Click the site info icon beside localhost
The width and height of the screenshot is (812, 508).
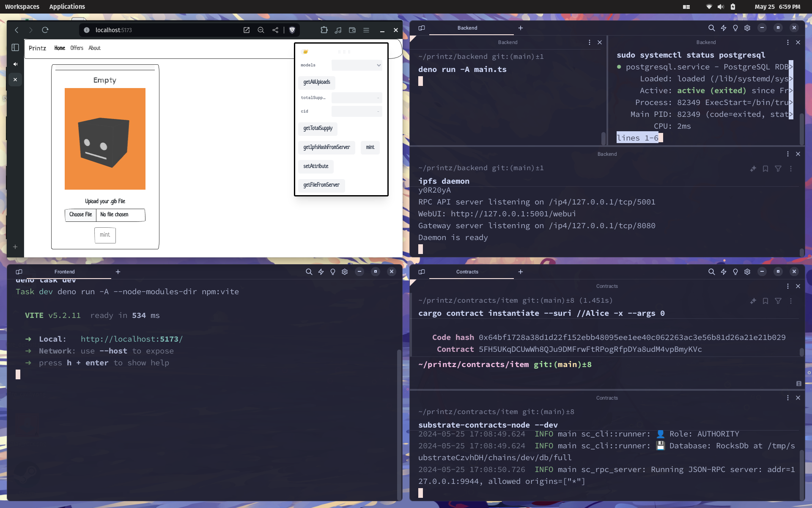(x=87, y=30)
